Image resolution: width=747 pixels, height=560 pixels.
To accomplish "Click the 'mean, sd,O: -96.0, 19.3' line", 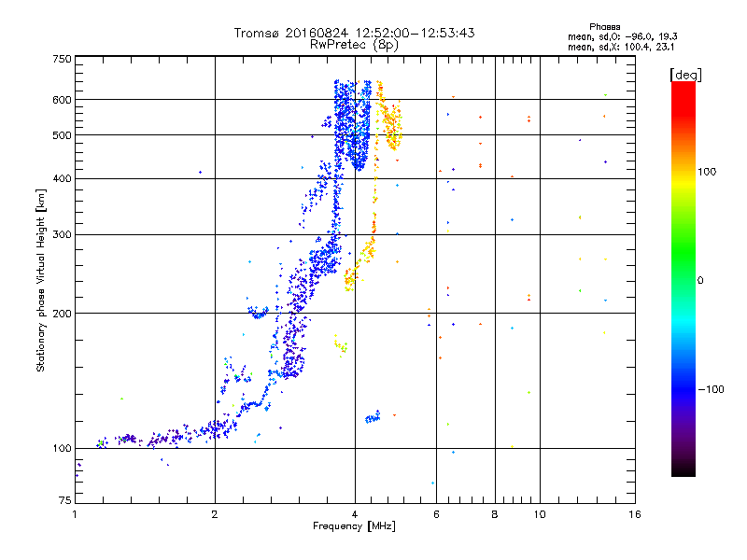I will click(x=622, y=36).
